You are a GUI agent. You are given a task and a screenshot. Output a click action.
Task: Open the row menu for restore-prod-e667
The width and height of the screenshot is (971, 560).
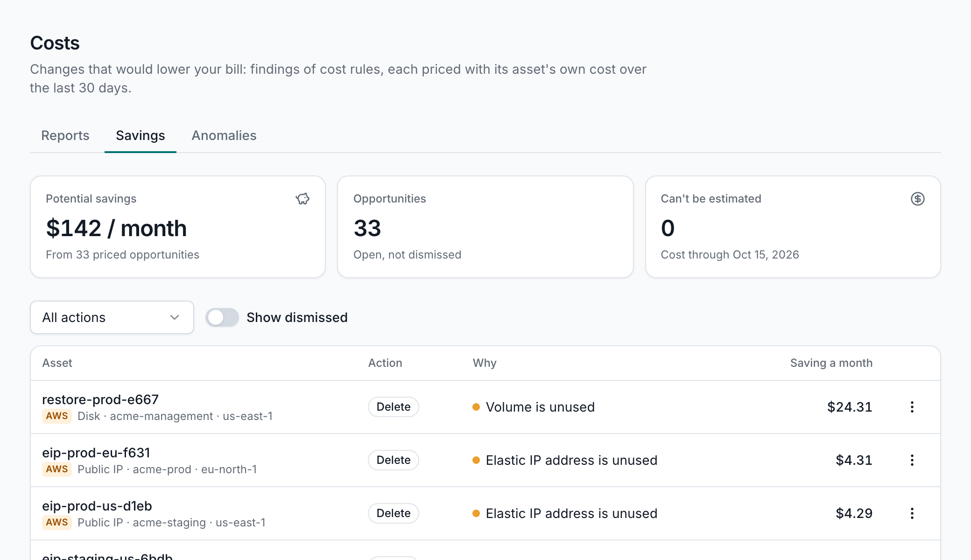(912, 407)
